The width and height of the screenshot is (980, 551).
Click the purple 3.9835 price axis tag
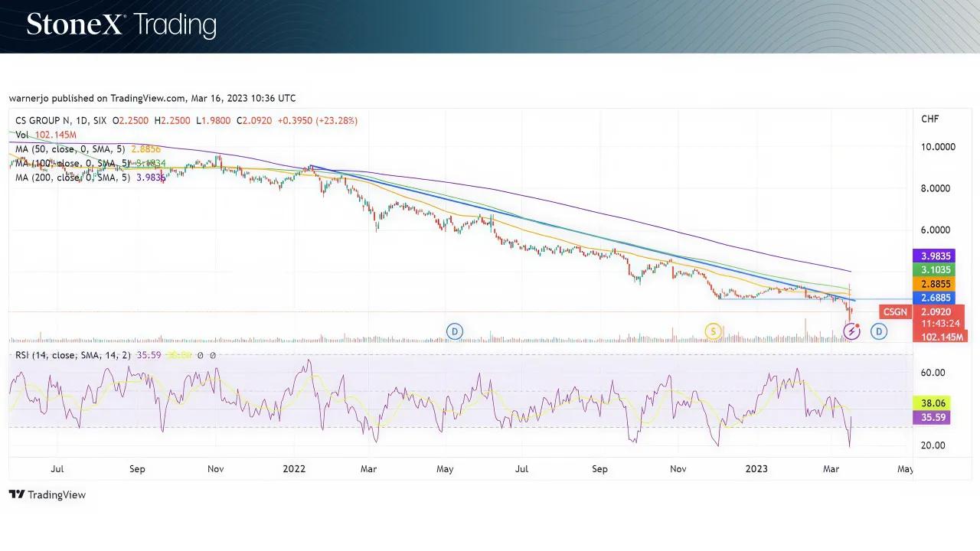click(x=933, y=256)
